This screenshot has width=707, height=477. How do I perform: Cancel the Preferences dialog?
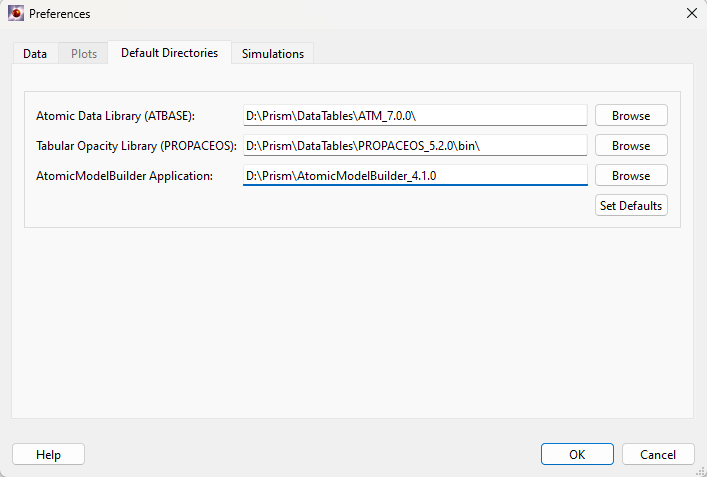coord(658,454)
